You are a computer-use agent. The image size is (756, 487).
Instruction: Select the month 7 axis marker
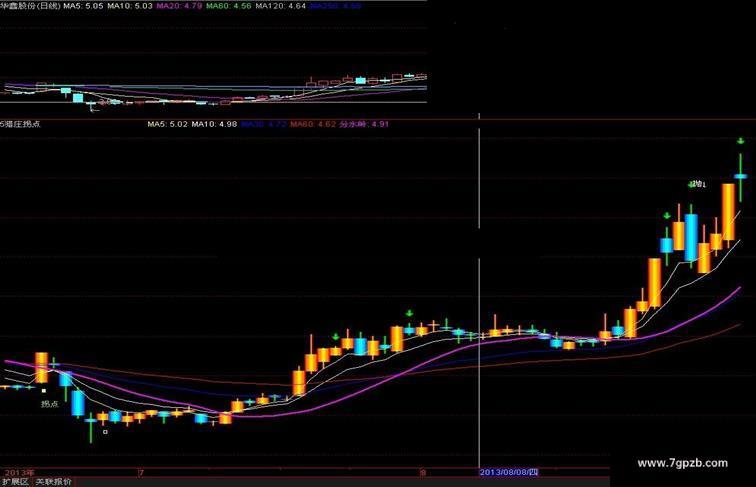[141, 473]
